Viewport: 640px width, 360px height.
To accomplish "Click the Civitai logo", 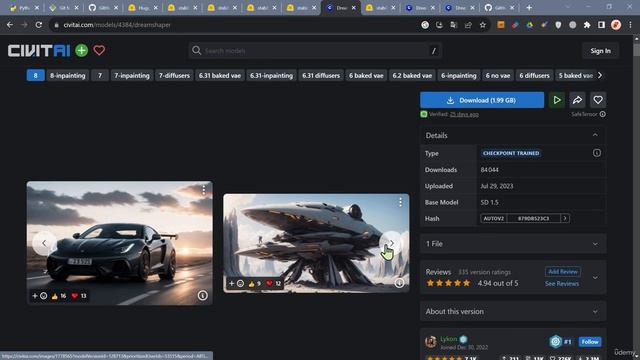I will tap(39, 51).
